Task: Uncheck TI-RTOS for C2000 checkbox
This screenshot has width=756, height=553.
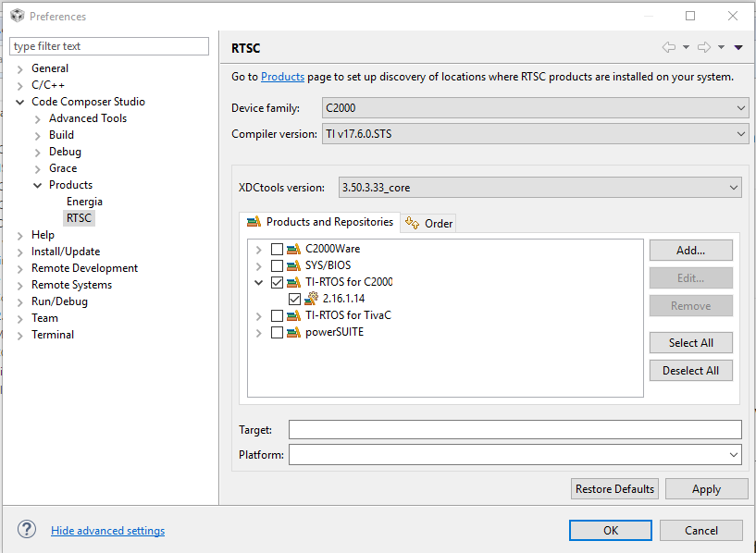Action: point(277,282)
